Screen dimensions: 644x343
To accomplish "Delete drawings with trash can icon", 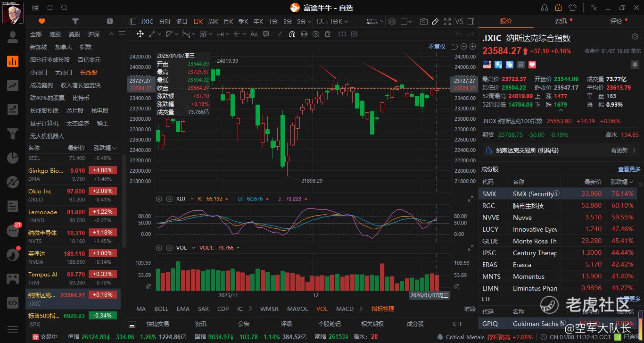I will 328,34.
